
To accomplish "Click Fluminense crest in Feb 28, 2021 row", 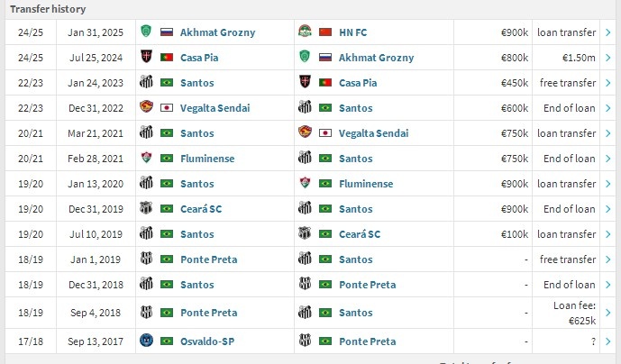I will pyautogui.click(x=146, y=159).
